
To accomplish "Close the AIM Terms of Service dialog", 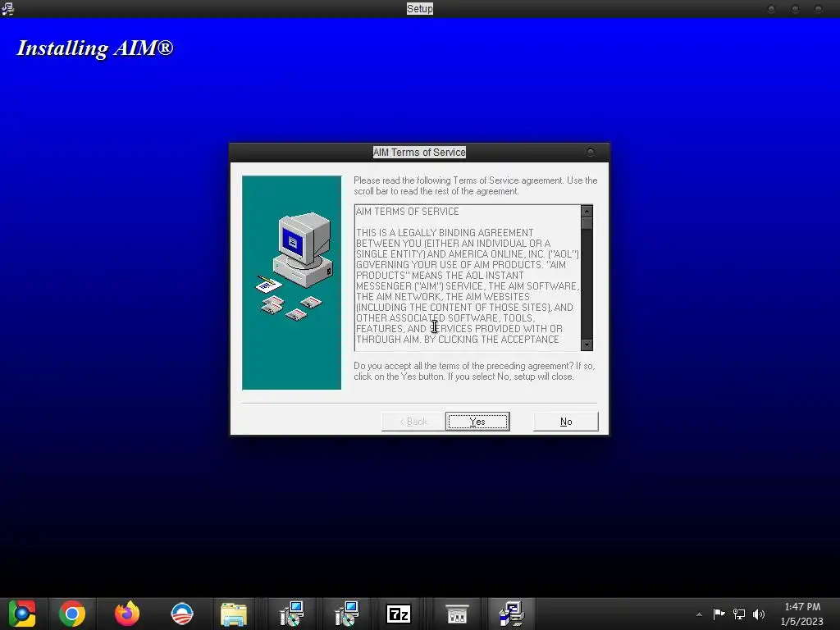I will point(591,153).
